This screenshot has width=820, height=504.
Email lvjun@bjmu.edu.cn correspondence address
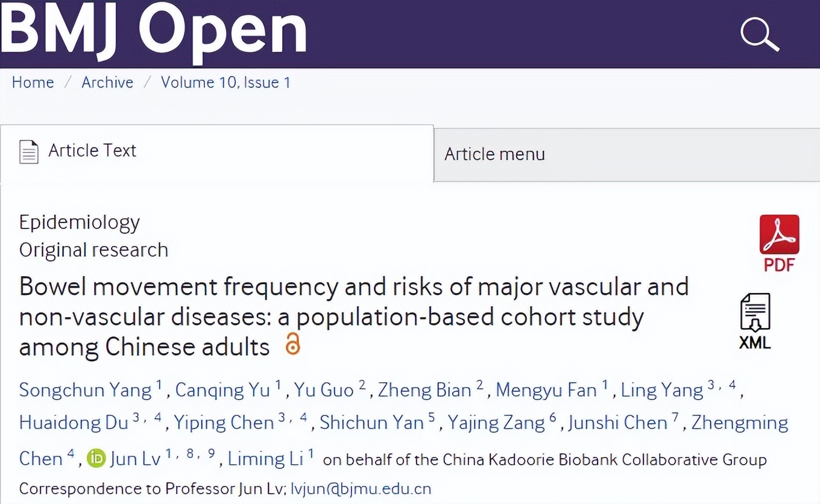point(361,488)
